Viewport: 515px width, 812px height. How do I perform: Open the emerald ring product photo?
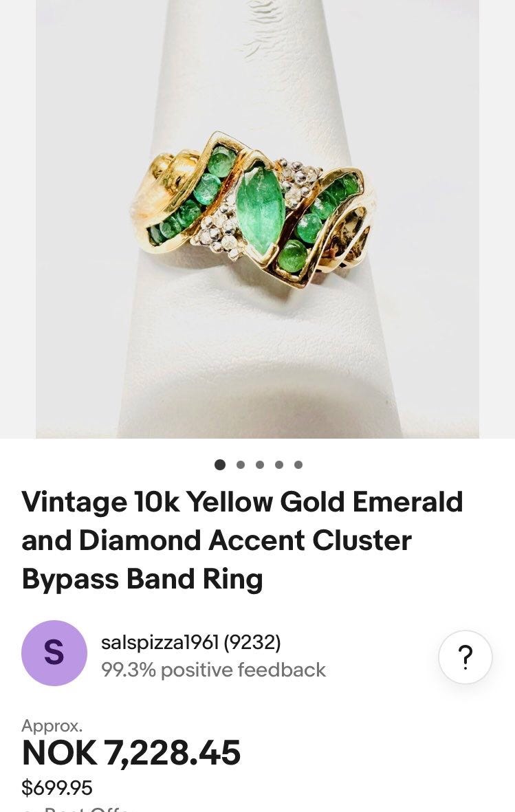pos(257,219)
